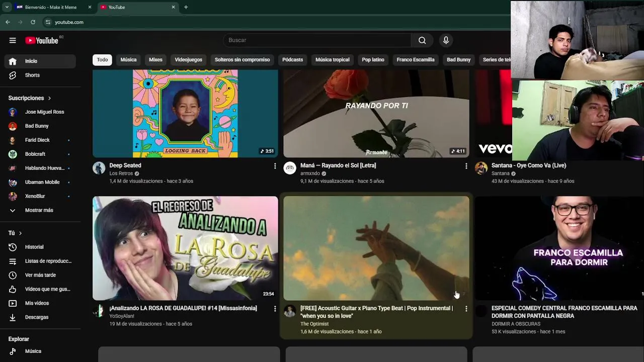644x362 pixels.
Task: Click The Optimist channel avatar
Action: tap(290, 311)
